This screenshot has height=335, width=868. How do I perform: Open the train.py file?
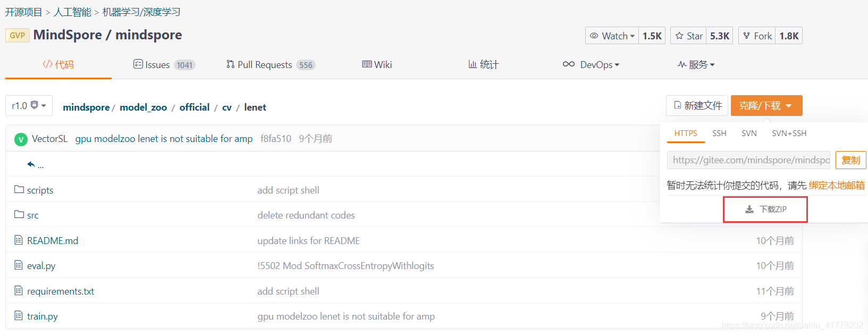(43, 316)
